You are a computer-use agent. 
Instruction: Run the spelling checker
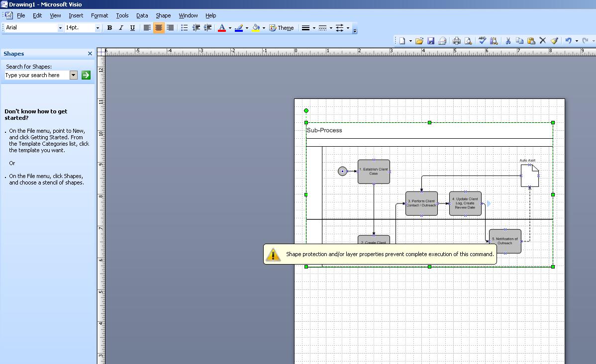tap(482, 40)
